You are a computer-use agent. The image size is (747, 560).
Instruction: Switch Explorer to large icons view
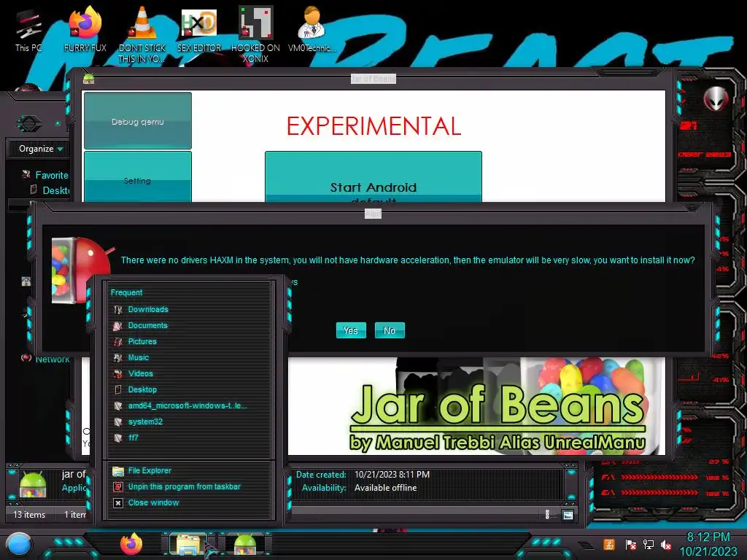point(568,515)
